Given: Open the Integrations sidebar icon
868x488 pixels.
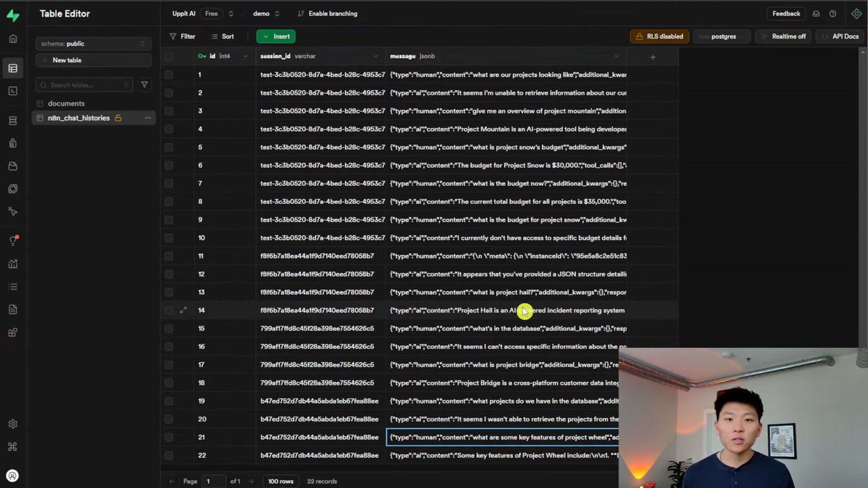Looking at the screenshot, I should point(13,332).
